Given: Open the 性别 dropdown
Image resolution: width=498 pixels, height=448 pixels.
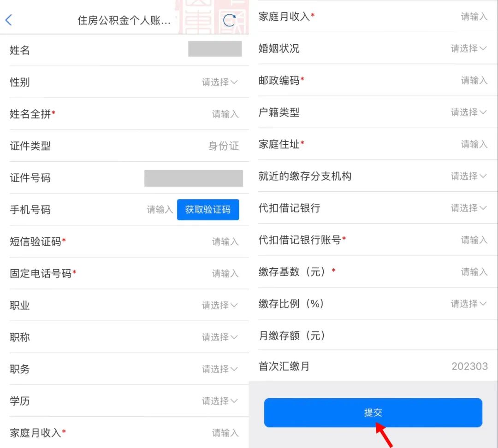Looking at the screenshot, I should click(x=219, y=82).
